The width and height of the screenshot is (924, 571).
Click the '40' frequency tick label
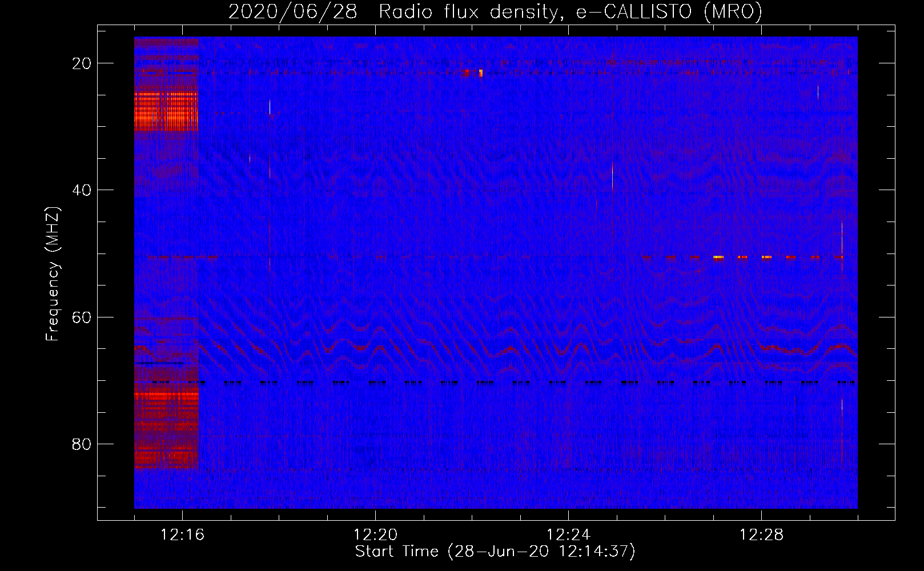[82, 190]
